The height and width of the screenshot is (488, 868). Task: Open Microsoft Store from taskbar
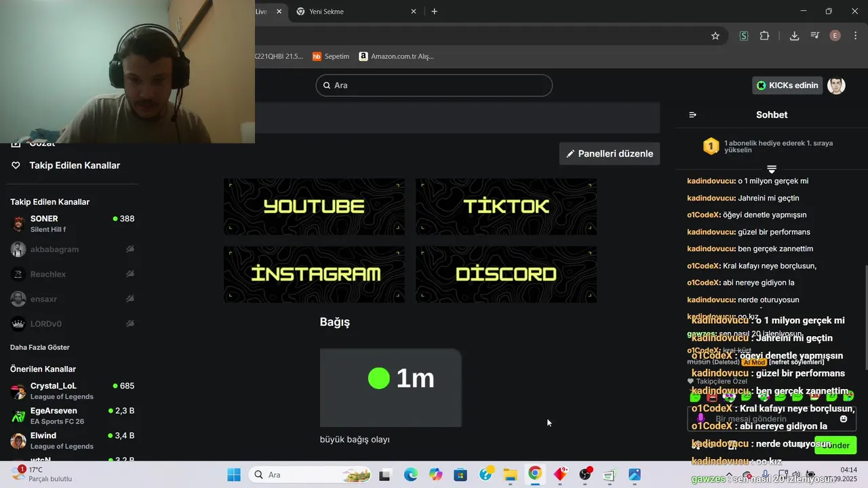[x=460, y=474]
